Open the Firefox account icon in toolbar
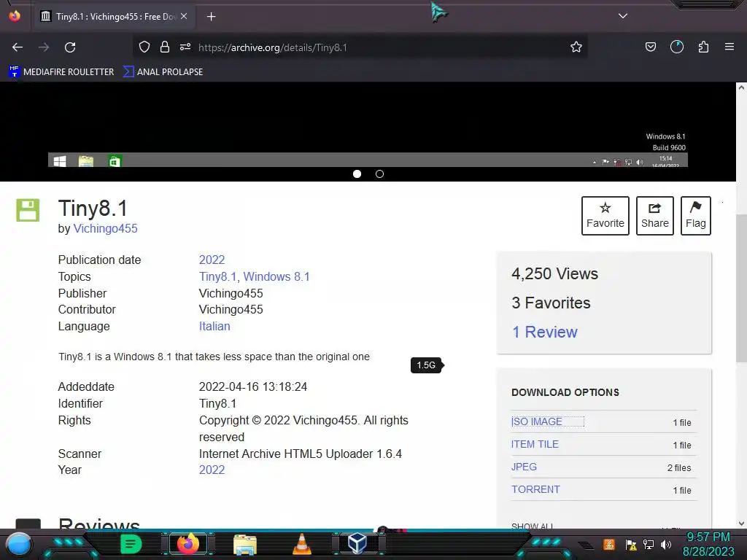Image resolution: width=747 pixels, height=560 pixels. [676, 47]
